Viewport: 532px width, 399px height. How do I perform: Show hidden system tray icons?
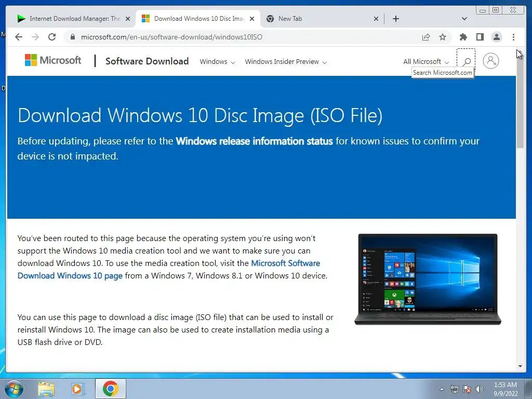[442, 389]
